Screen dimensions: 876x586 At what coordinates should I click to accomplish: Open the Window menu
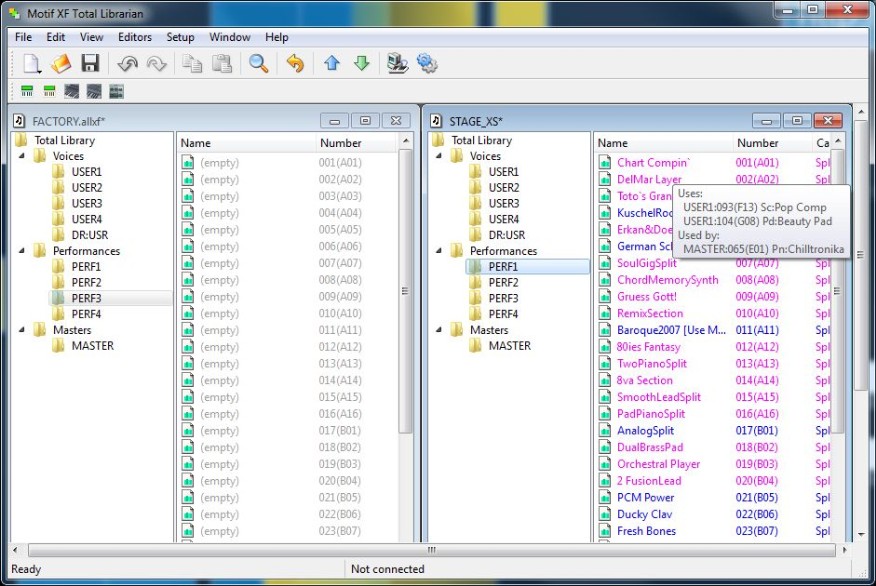tap(230, 37)
